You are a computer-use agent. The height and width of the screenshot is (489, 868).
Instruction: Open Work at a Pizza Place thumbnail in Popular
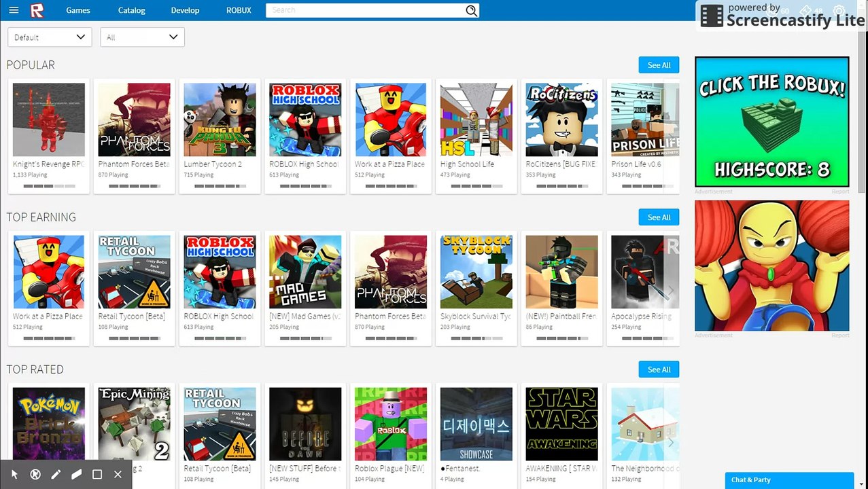pos(391,120)
